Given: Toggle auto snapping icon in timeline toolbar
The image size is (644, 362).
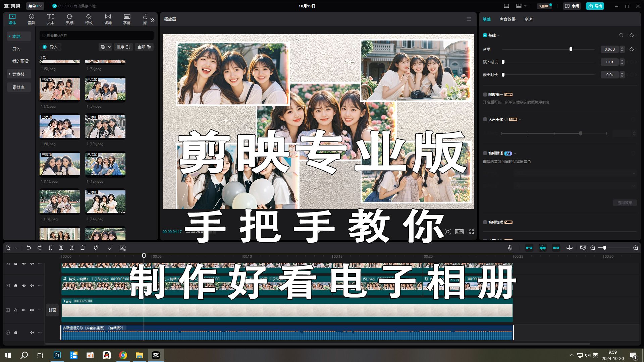Looking at the screenshot, I should pos(543,248).
